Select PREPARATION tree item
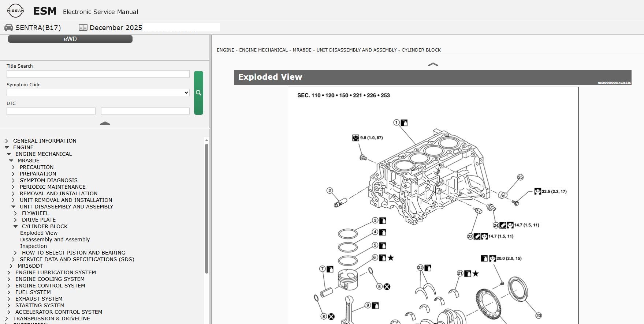644x324 pixels. coord(38,174)
